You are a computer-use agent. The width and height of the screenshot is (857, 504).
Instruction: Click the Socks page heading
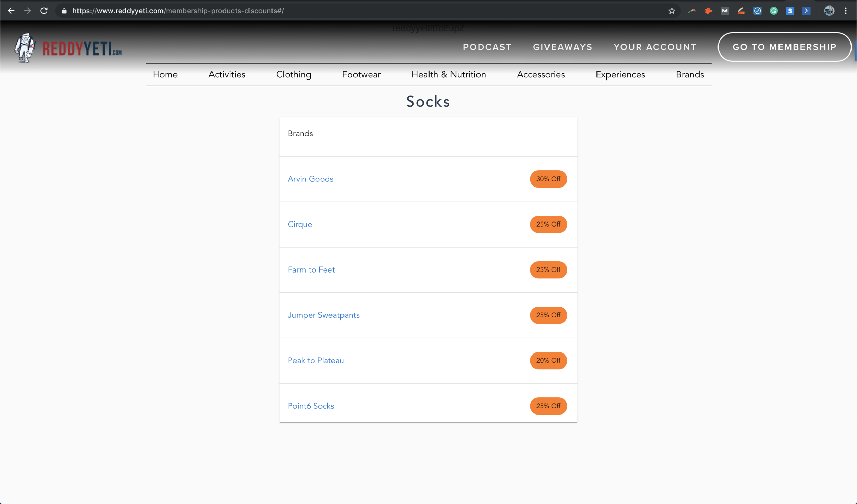point(428,101)
